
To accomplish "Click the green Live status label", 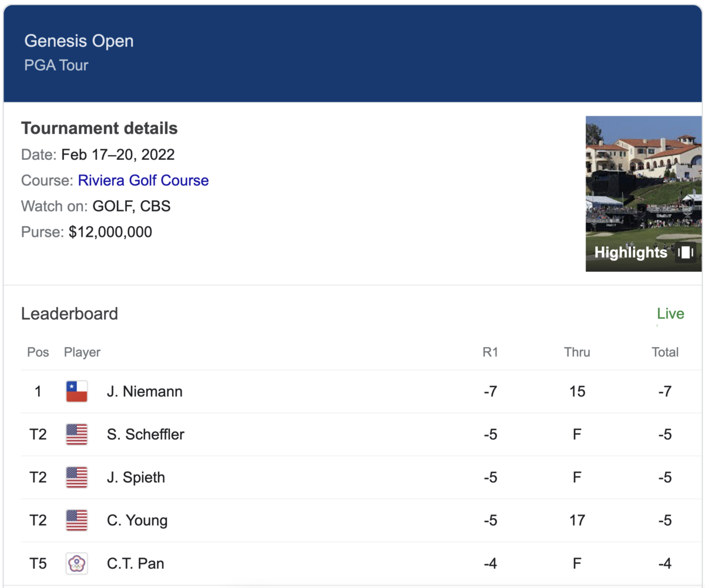I will point(670,314).
